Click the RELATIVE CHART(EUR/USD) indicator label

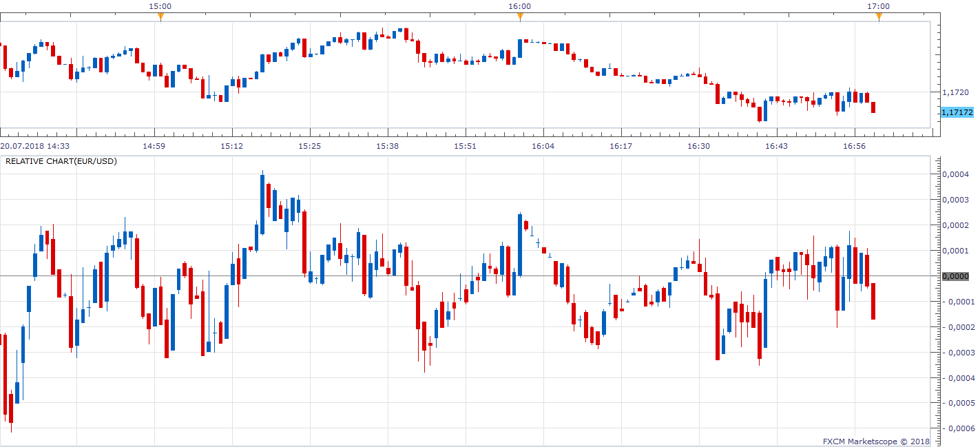pyautogui.click(x=61, y=161)
